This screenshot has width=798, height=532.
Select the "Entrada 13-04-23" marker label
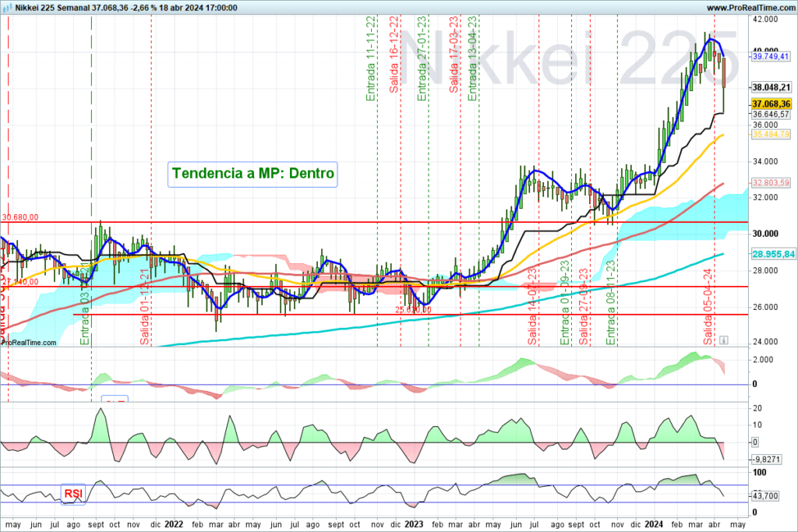[472, 58]
